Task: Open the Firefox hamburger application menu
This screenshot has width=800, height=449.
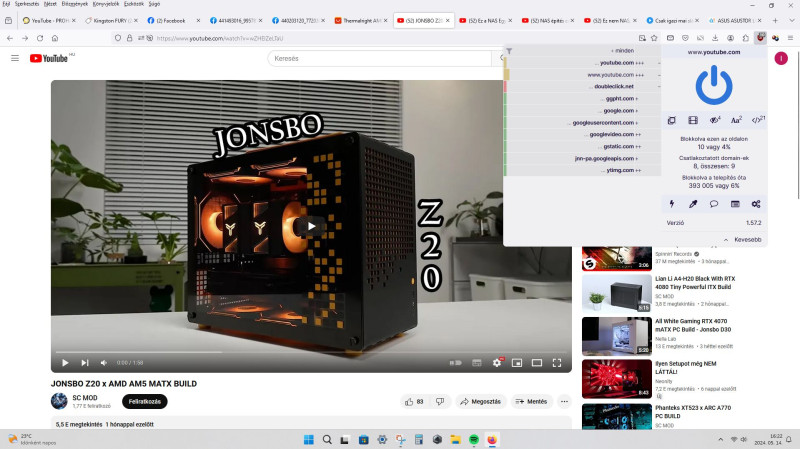Action: [x=790, y=38]
